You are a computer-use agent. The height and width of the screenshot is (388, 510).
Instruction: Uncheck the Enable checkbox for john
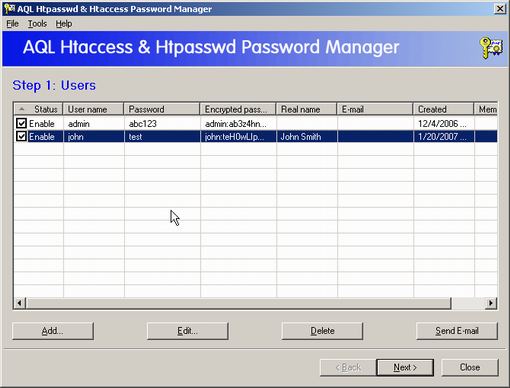click(x=21, y=136)
